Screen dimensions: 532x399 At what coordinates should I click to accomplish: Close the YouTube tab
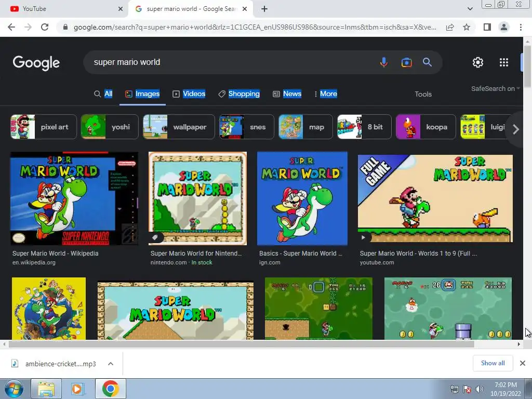121,9
